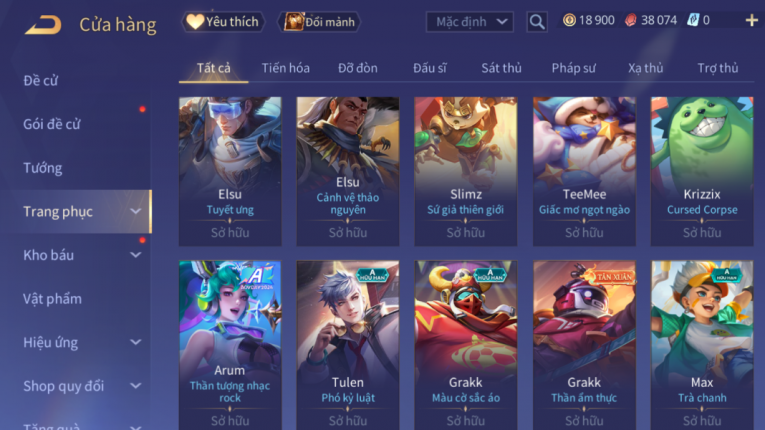Click the Đổi mảnh chest icon

click(x=294, y=22)
